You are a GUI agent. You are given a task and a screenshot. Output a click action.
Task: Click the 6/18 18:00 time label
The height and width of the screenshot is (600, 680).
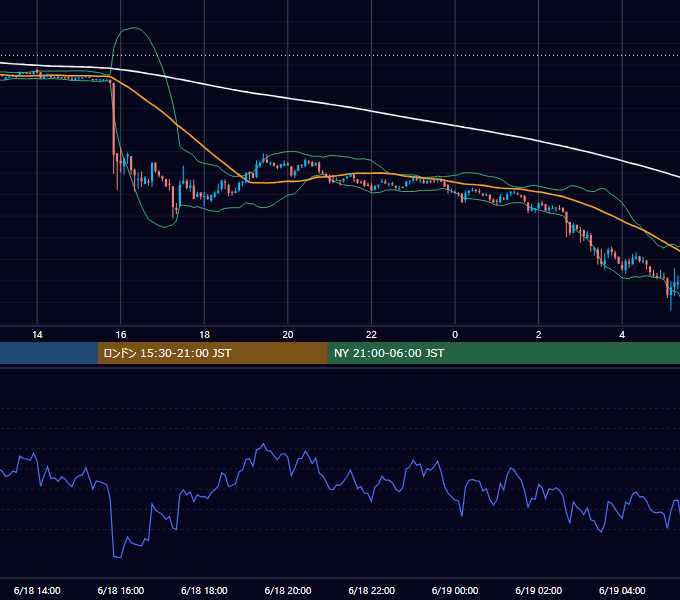point(204,590)
